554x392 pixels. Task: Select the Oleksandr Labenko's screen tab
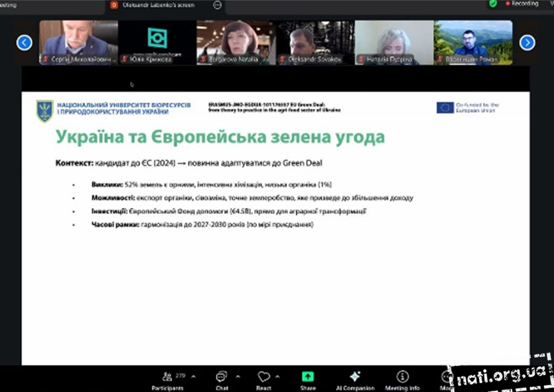(158, 5)
